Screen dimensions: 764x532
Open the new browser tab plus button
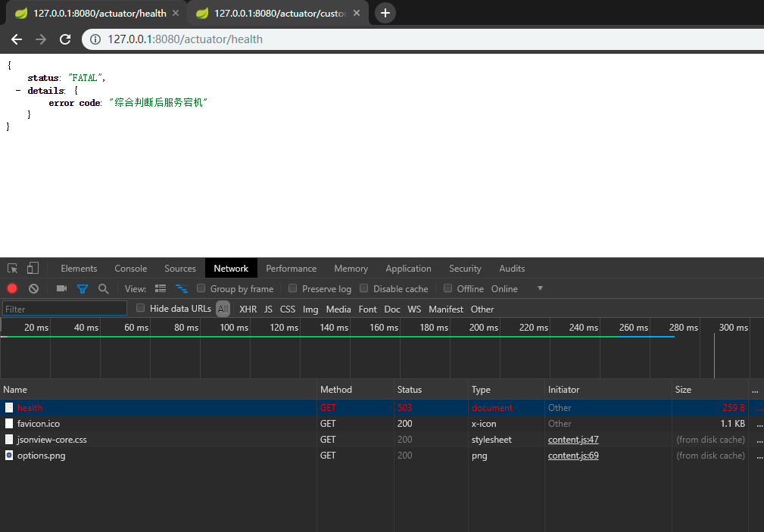385,13
